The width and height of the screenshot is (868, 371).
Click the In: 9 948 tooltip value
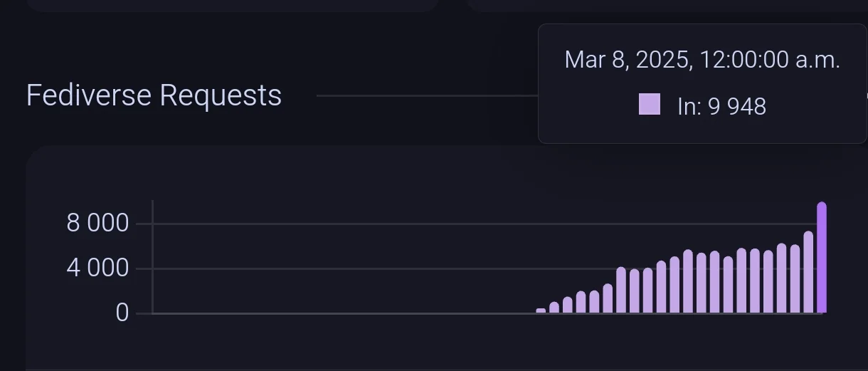click(x=721, y=107)
